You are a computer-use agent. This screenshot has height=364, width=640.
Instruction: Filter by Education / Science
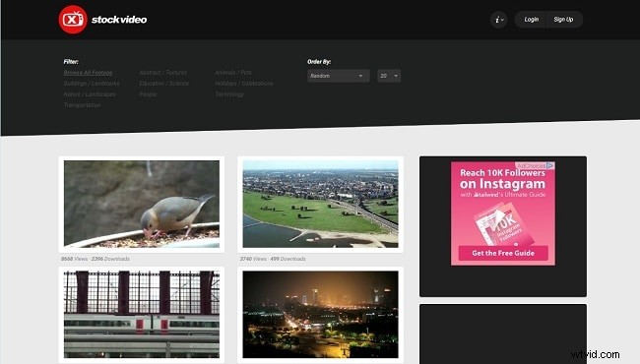163,84
